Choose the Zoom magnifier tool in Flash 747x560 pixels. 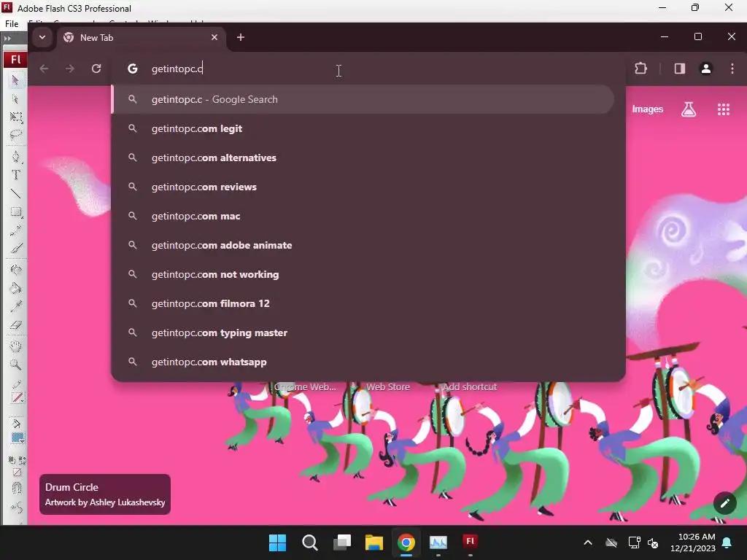[x=15, y=365]
